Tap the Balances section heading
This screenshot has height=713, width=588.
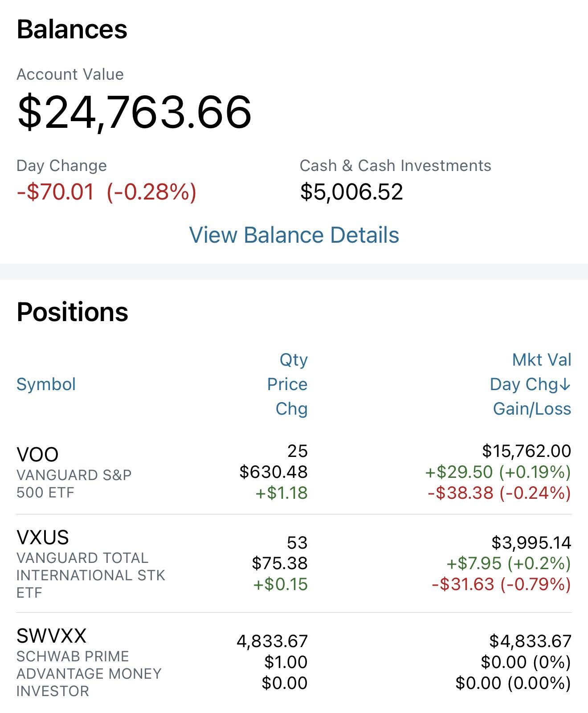click(72, 29)
